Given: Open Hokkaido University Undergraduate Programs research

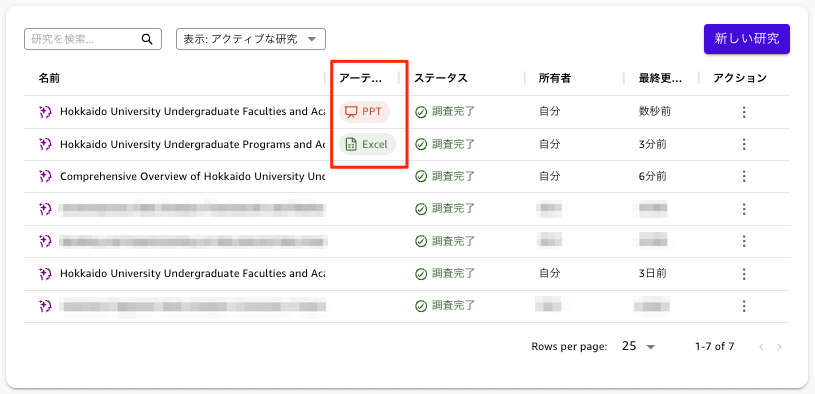Looking at the screenshot, I should pos(193,145).
